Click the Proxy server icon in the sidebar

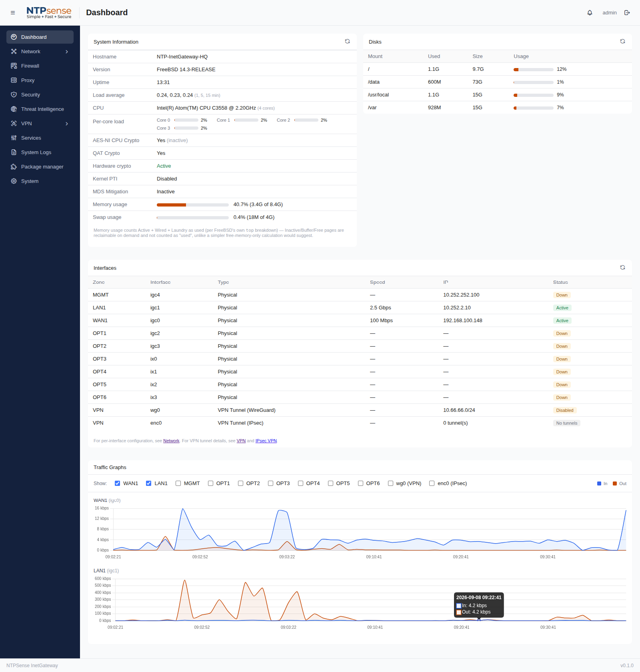coord(14,80)
